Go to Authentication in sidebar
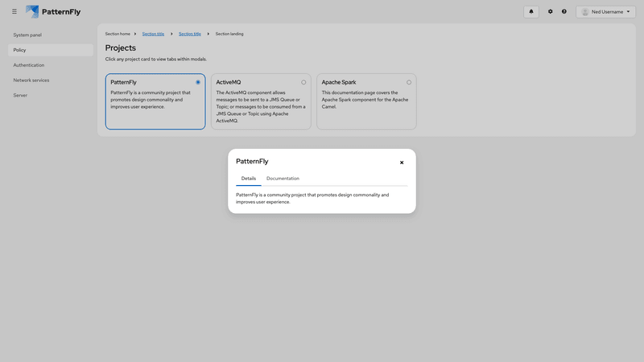The image size is (644, 362). tap(29, 65)
